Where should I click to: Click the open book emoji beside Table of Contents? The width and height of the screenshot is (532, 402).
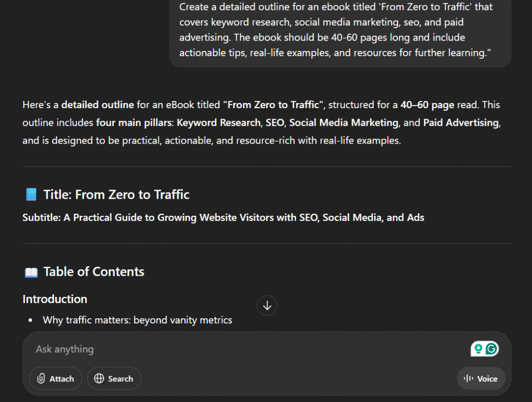[31, 271]
